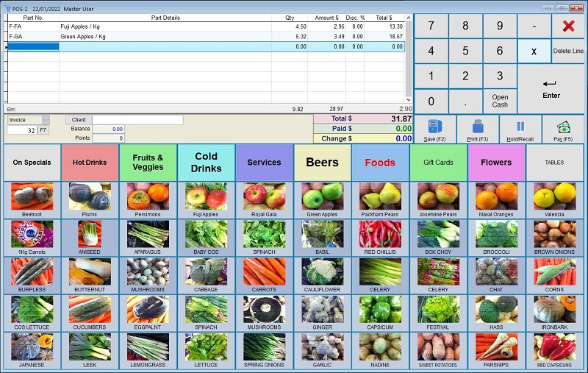Select the Flowers category tab
This screenshot has height=373, width=588.
[x=496, y=162]
